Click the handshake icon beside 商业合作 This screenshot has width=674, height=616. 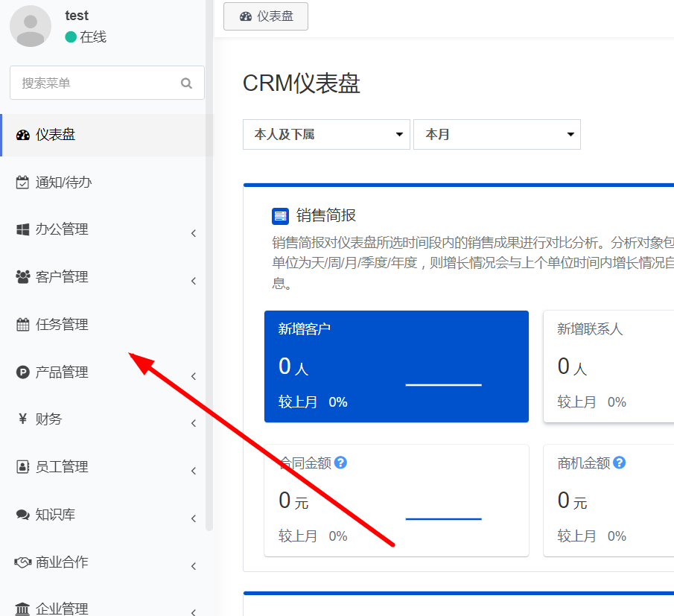pyautogui.click(x=23, y=562)
